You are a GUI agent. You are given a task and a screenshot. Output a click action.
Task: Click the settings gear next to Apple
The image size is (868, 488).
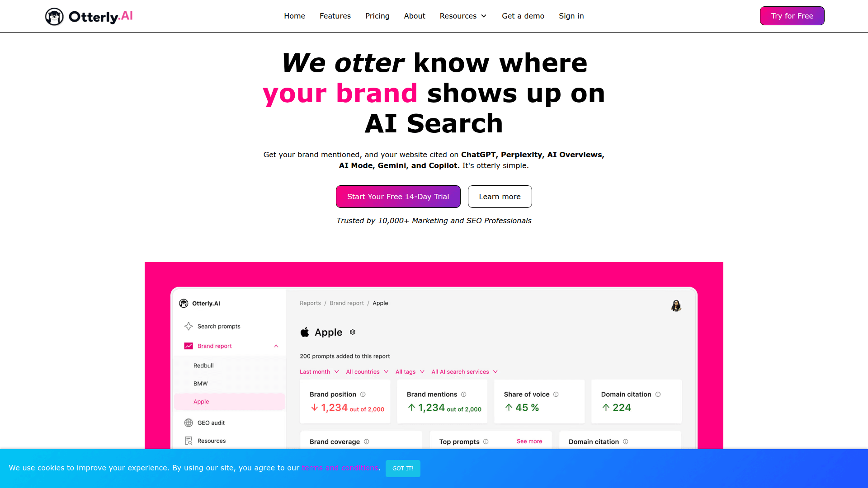pyautogui.click(x=353, y=332)
